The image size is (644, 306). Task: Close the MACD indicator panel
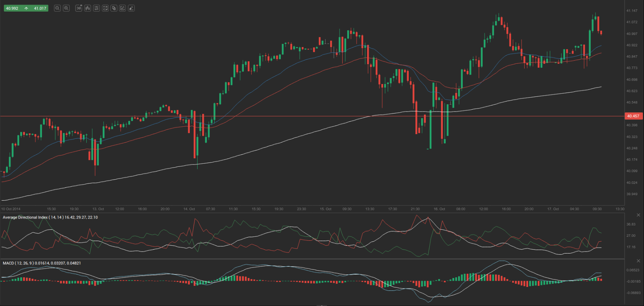click(x=638, y=261)
